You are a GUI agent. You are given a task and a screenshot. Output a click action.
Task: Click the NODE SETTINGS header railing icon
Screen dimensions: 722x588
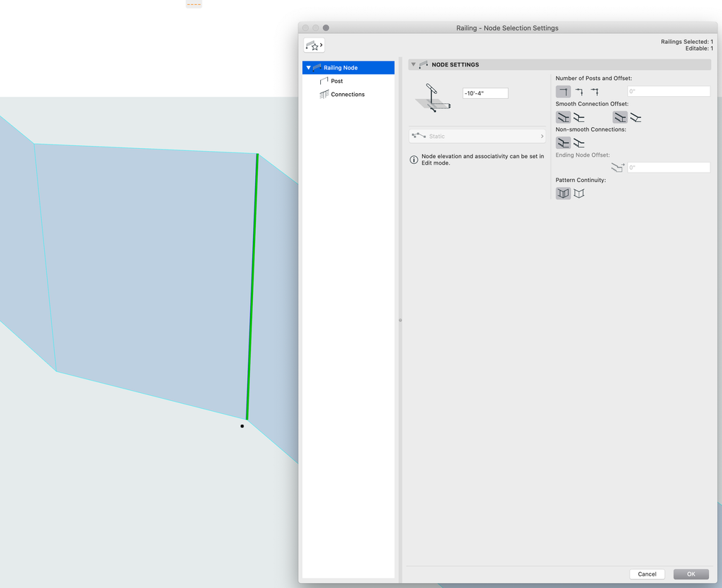[424, 64]
